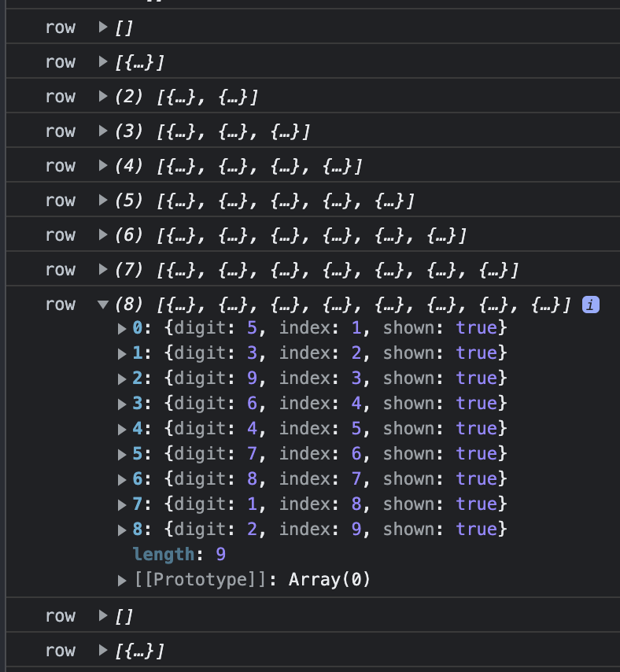The width and height of the screenshot is (620, 672).
Task: Expand the (3) array row
Action: [103, 131]
